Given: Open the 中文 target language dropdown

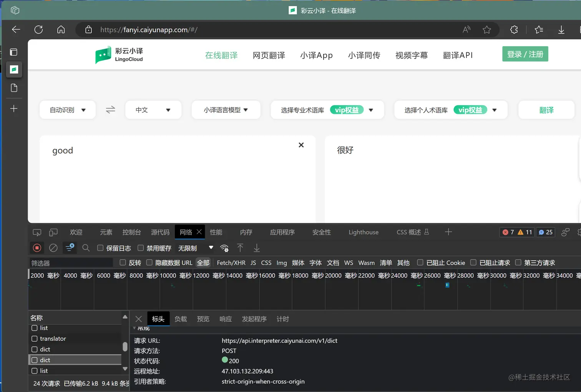Looking at the screenshot, I should click(x=153, y=110).
